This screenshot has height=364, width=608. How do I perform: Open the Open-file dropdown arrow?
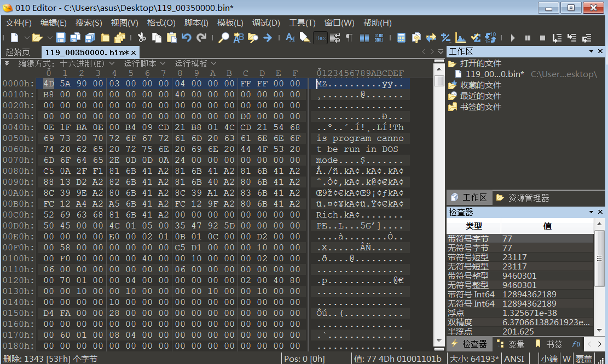tap(50, 38)
